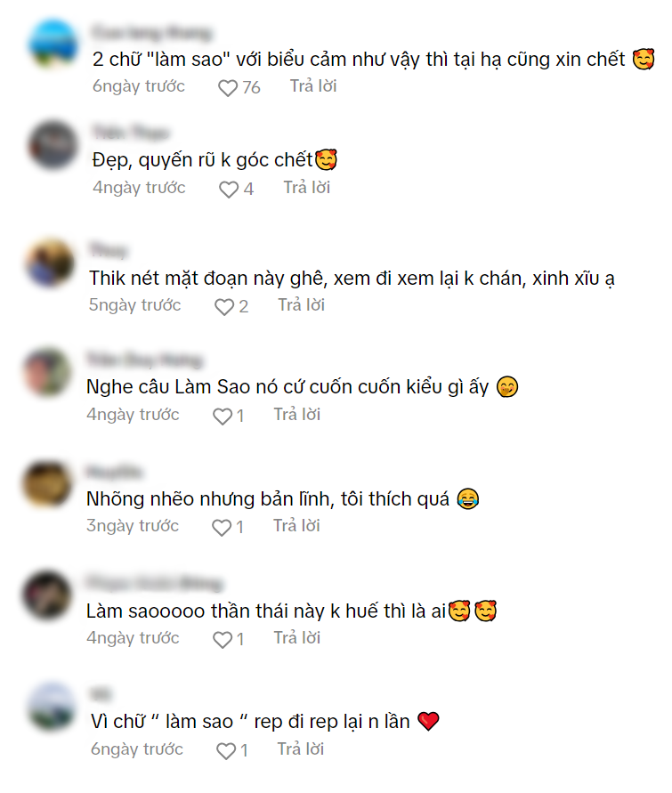Open avatar beside "Đẹp, quyến rũ" comment
Viewport: 672px width, 793px height.
click(x=53, y=145)
